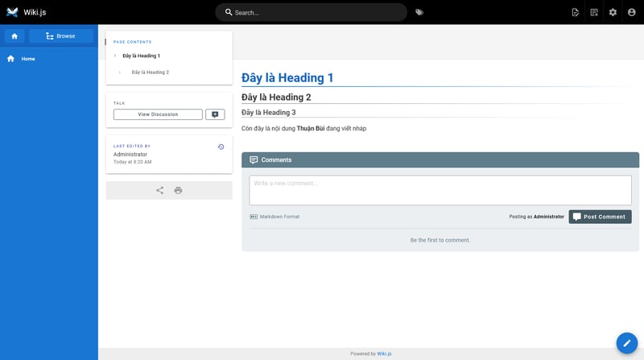Focus the Write a new comment field

pyautogui.click(x=440, y=190)
